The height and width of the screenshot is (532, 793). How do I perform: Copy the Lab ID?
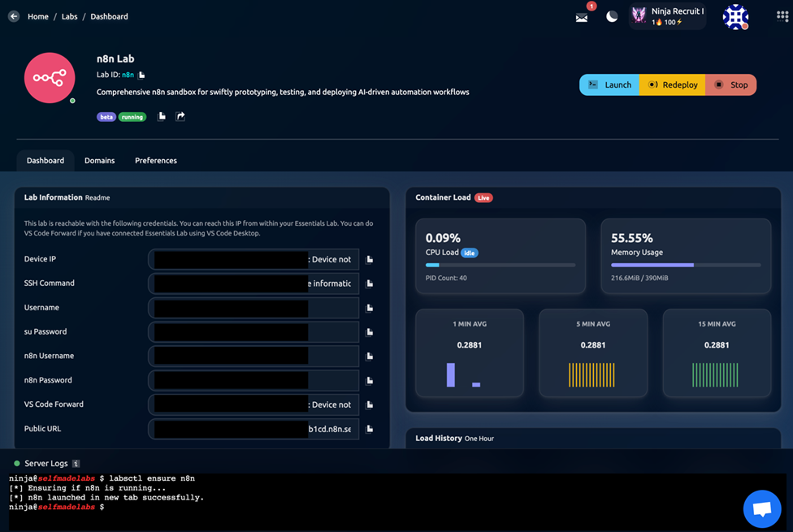[x=141, y=75]
